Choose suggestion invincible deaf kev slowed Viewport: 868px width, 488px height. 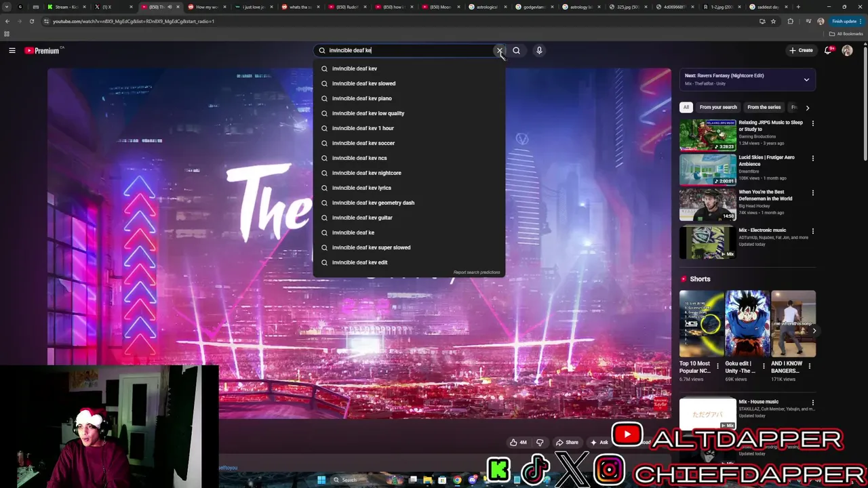pyautogui.click(x=409, y=83)
